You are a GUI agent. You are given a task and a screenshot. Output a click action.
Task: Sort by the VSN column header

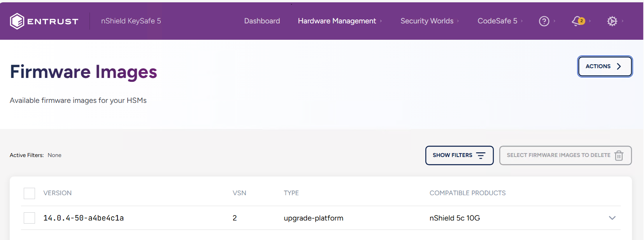(239, 193)
